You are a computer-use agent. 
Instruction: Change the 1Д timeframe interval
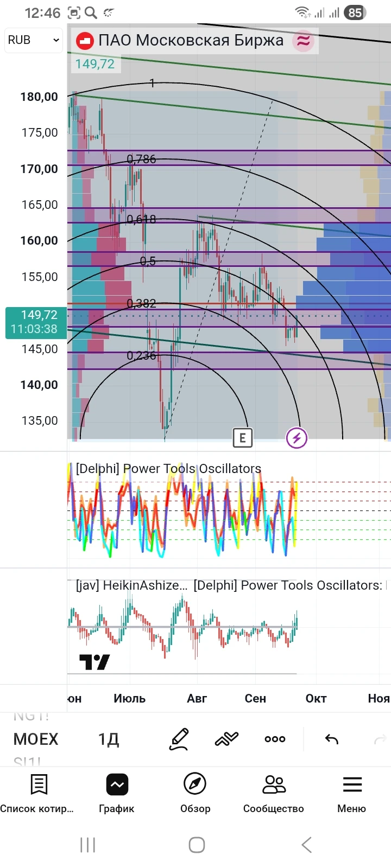pyautogui.click(x=109, y=739)
